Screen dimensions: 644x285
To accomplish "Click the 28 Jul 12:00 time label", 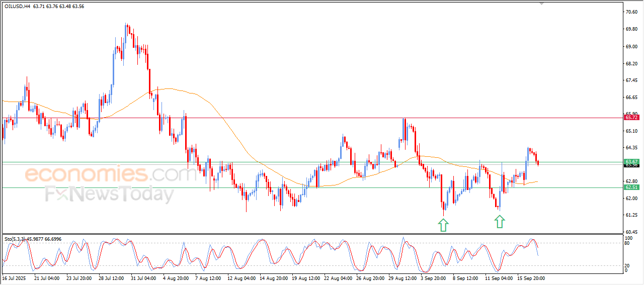I will [111, 278].
